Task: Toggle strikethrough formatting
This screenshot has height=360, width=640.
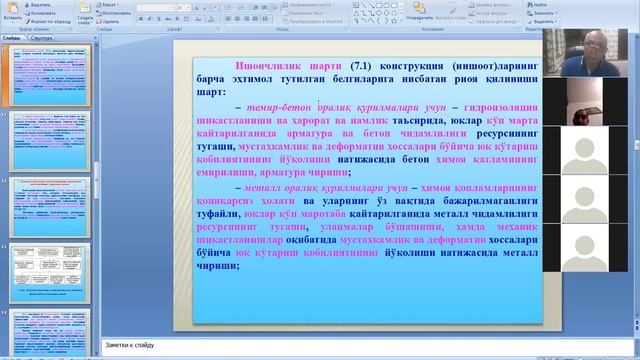Action: pyautogui.click(x=168, y=19)
